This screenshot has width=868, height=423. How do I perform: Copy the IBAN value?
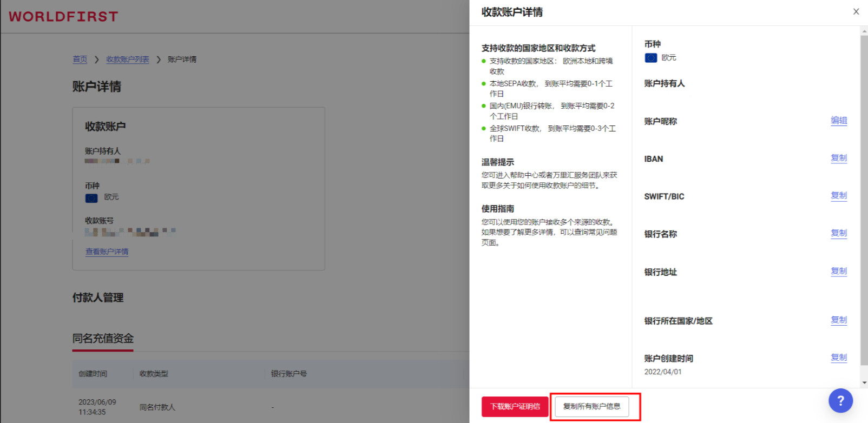(x=839, y=158)
